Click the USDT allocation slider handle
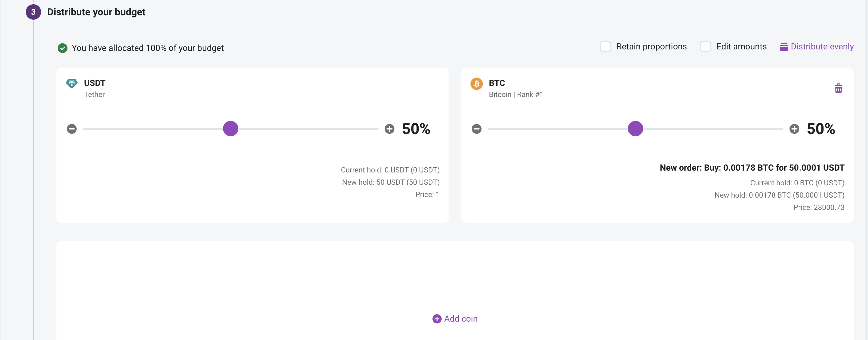 click(231, 129)
